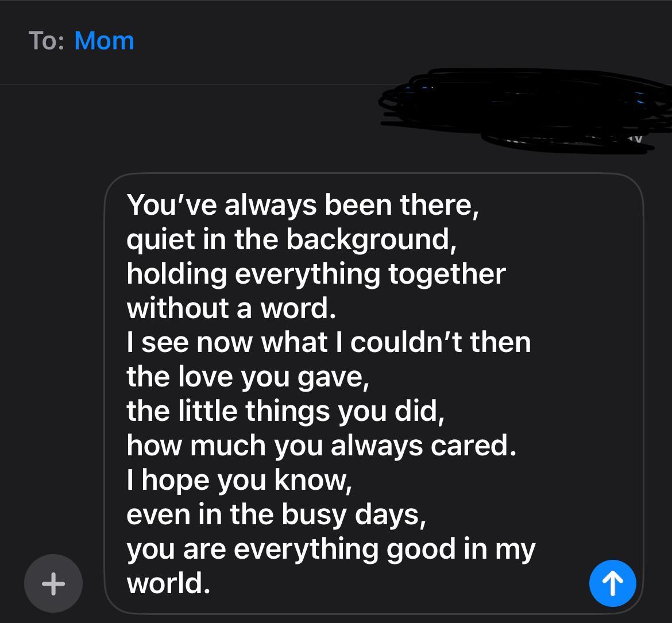Place cursor at "I hope you know,"
Screen dimensions: 672x623
[238, 480]
